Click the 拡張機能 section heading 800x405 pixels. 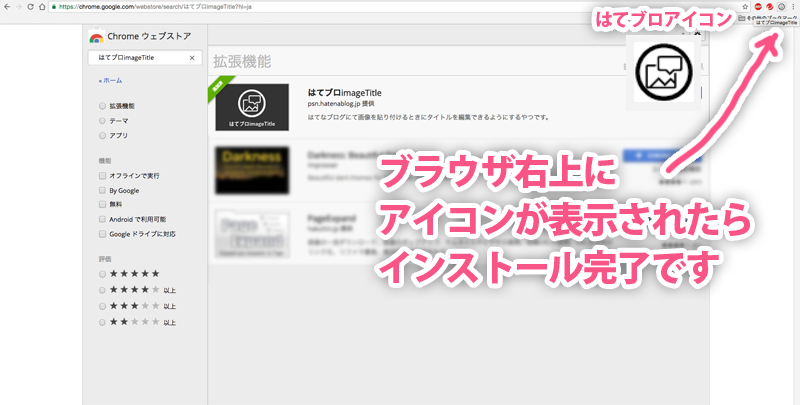point(242,62)
